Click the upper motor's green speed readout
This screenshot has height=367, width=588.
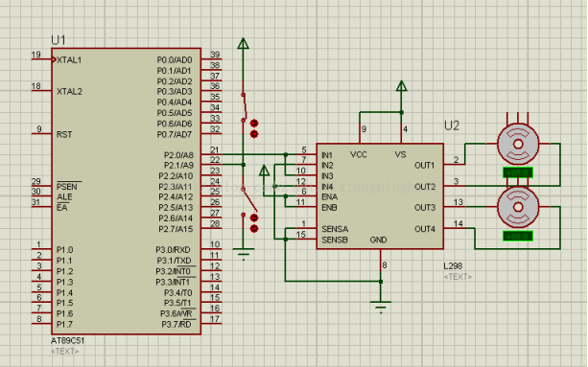pyautogui.click(x=518, y=172)
